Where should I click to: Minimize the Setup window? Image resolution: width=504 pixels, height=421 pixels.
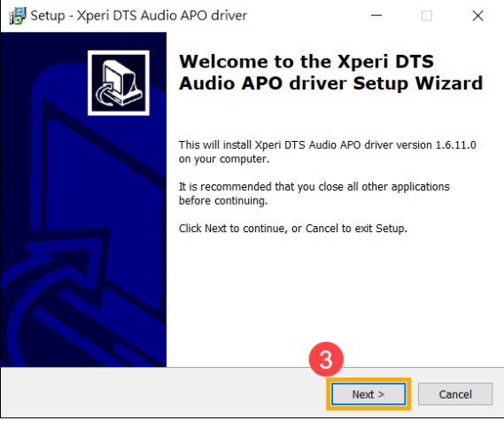click(376, 15)
